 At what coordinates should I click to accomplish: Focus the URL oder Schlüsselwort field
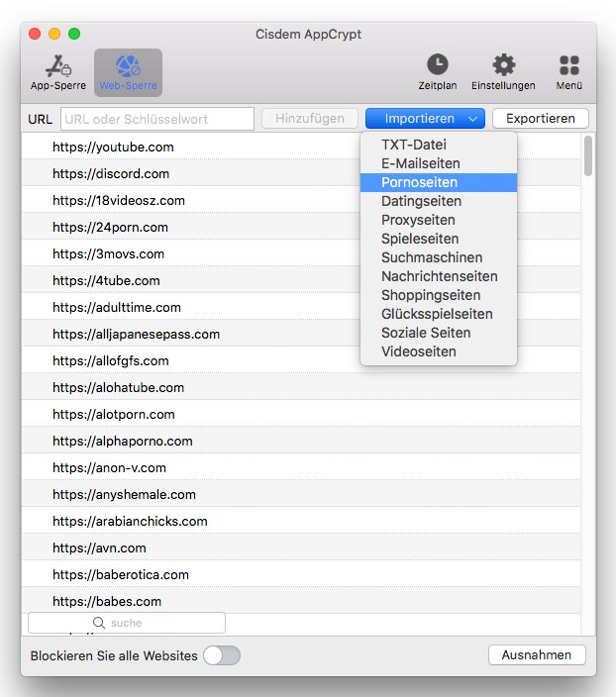pyautogui.click(x=157, y=119)
